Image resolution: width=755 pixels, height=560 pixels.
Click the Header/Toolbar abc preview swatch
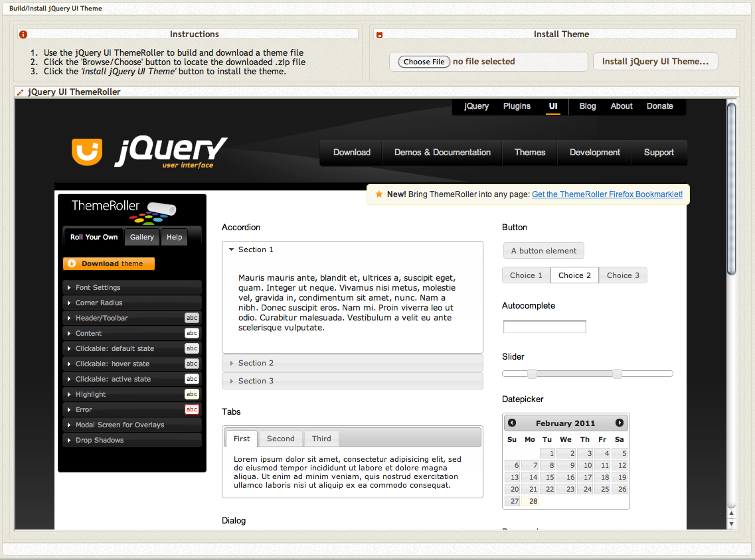pyautogui.click(x=192, y=318)
